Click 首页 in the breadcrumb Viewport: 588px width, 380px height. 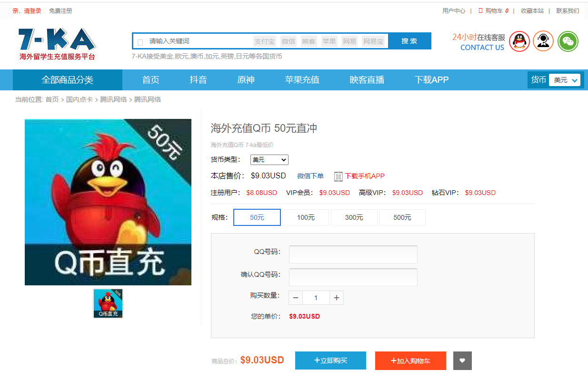pos(52,99)
